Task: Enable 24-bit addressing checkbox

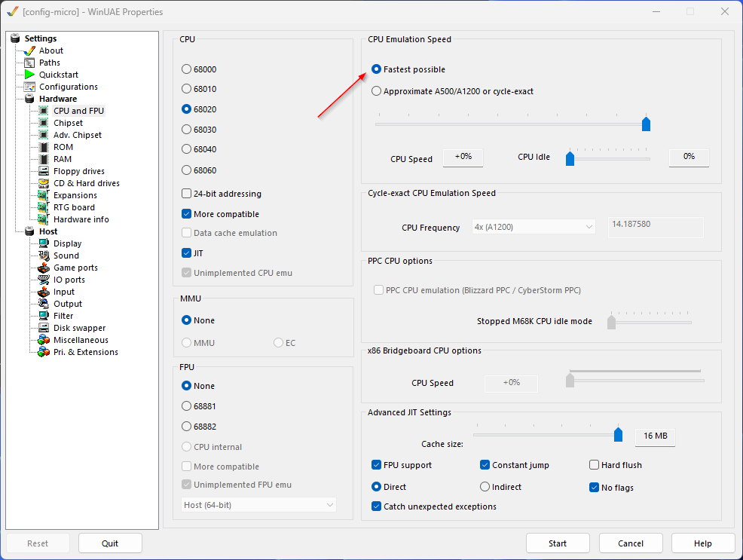Action: [x=187, y=193]
